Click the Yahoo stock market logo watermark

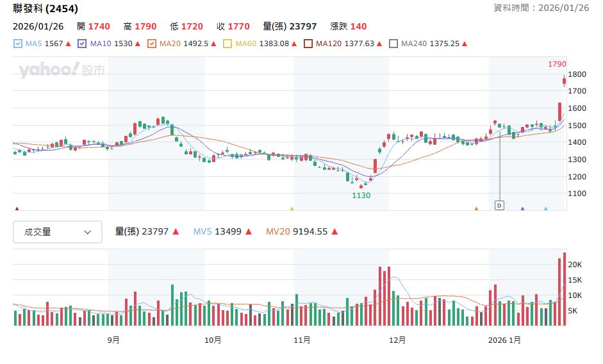tap(62, 70)
